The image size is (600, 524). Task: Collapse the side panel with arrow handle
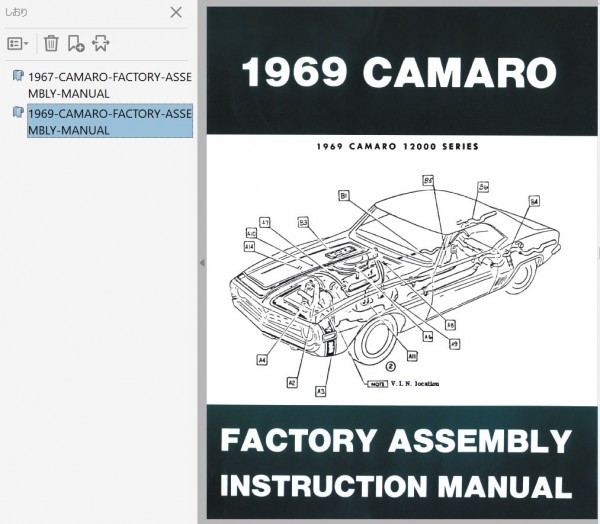coord(202,263)
